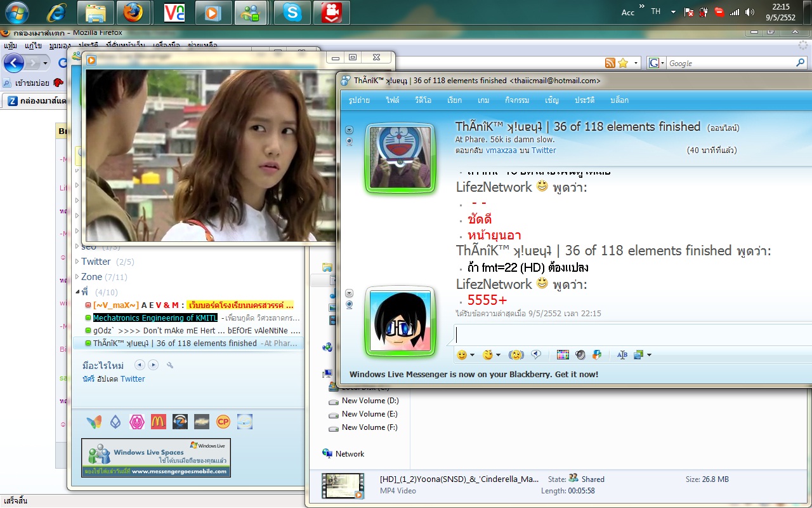This screenshot has height=508, width=812.
Task: Send a nudge to the contact
Action: 517,354
